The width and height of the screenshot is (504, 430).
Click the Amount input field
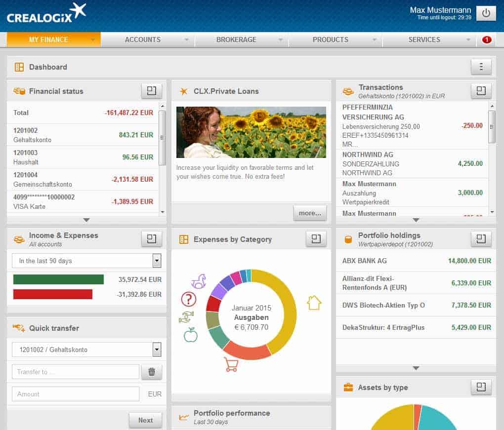coord(76,394)
